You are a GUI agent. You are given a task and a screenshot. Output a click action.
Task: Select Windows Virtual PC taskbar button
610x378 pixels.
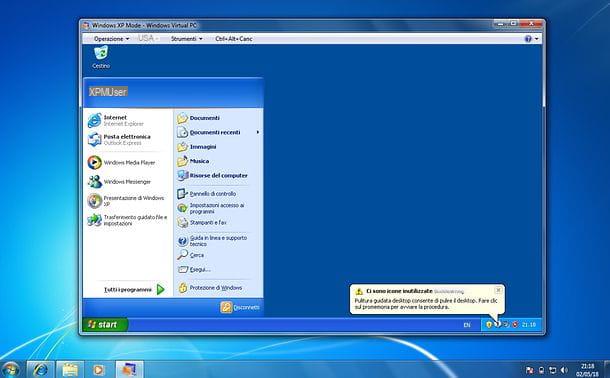tap(129, 369)
